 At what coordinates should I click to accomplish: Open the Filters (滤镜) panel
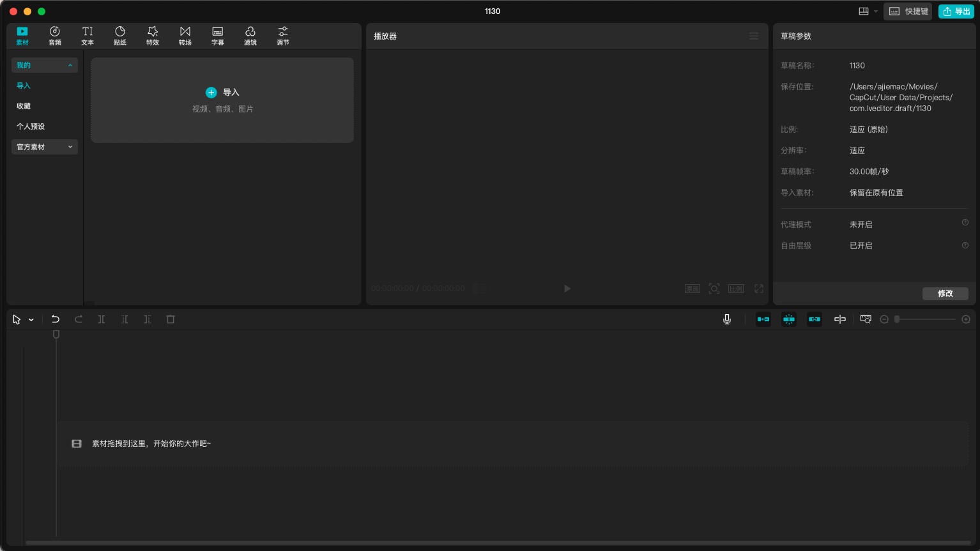point(250,36)
